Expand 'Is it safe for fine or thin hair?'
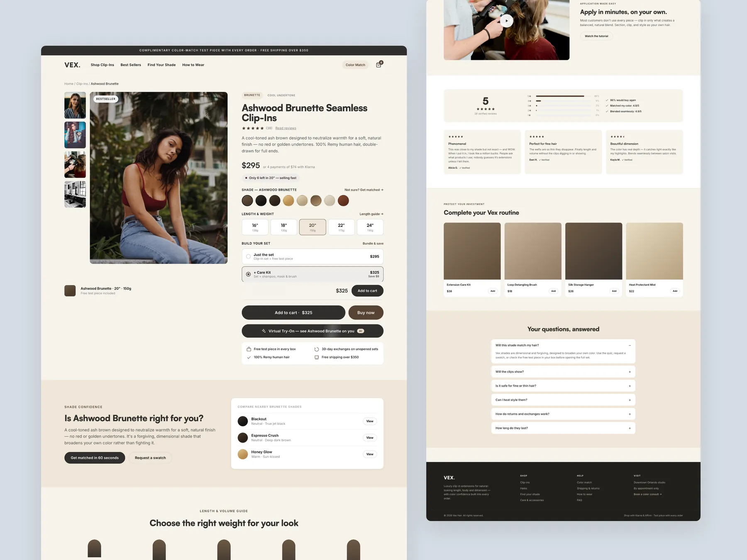This screenshot has height=560, width=747. click(x=563, y=386)
